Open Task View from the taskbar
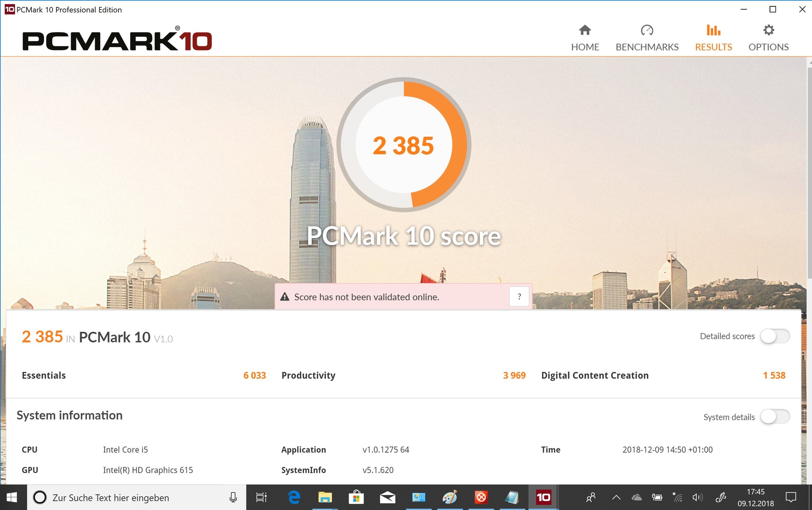Viewport: 812px width, 510px height. pos(261,497)
